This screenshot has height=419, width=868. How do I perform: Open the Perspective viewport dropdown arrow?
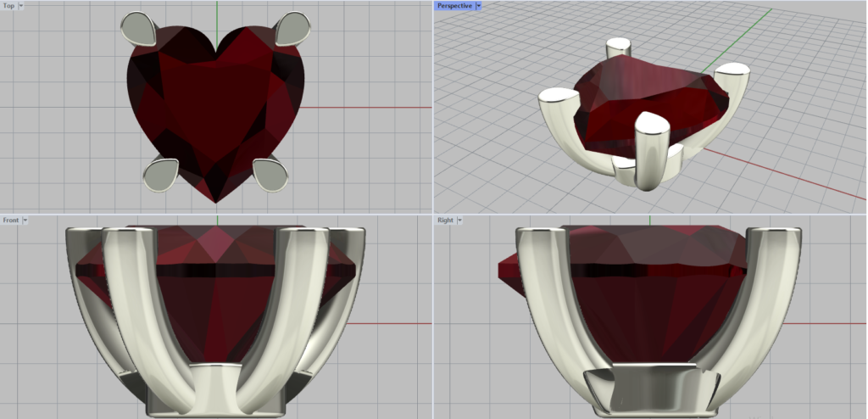coord(478,6)
